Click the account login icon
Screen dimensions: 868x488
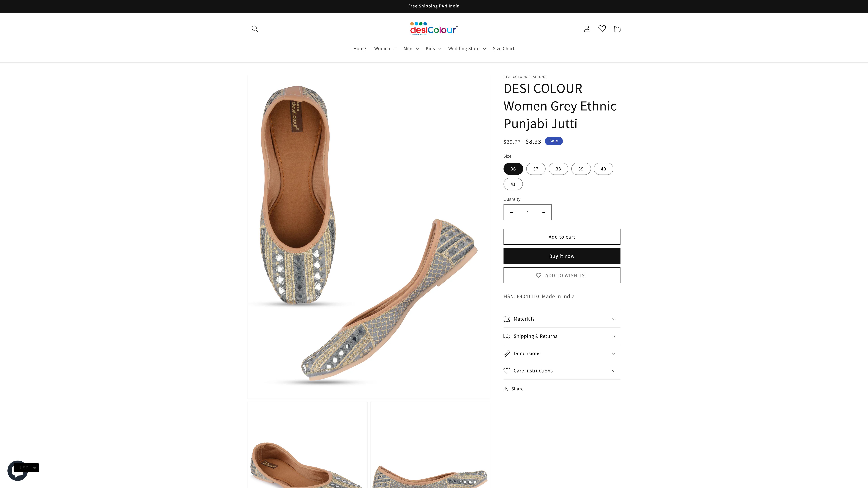(587, 29)
